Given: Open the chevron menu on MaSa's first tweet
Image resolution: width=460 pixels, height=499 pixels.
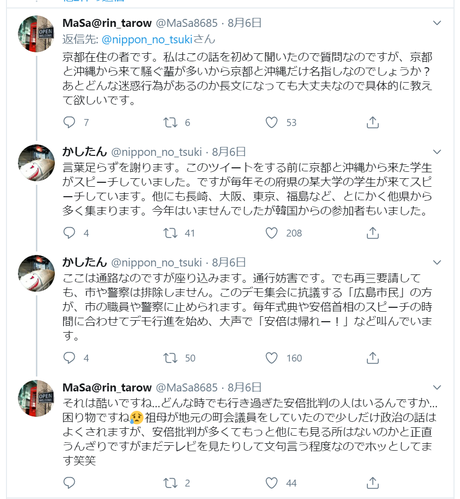Looking at the screenshot, I should coord(437,23).
